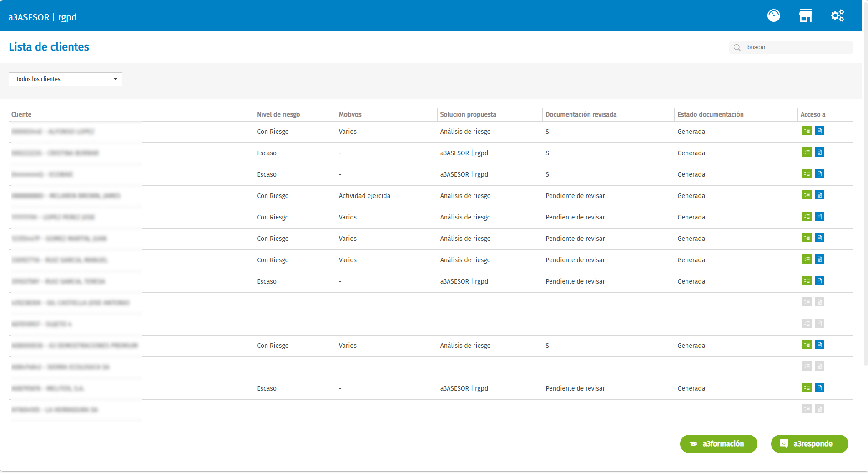The height and width of the screenshot is (473, 868).
Task: Click the a3responde button
Action: pos(809,444)
